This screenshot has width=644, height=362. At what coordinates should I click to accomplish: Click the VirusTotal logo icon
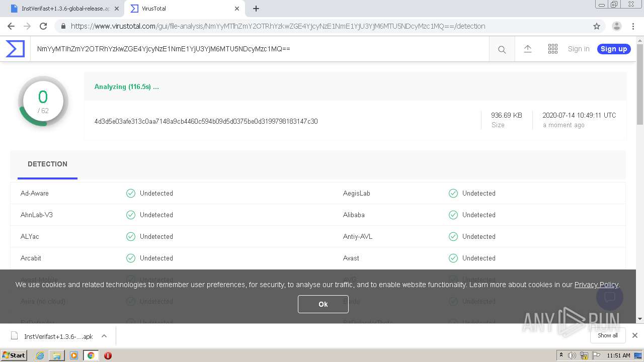pyautogui.click(x=15, y=49)
